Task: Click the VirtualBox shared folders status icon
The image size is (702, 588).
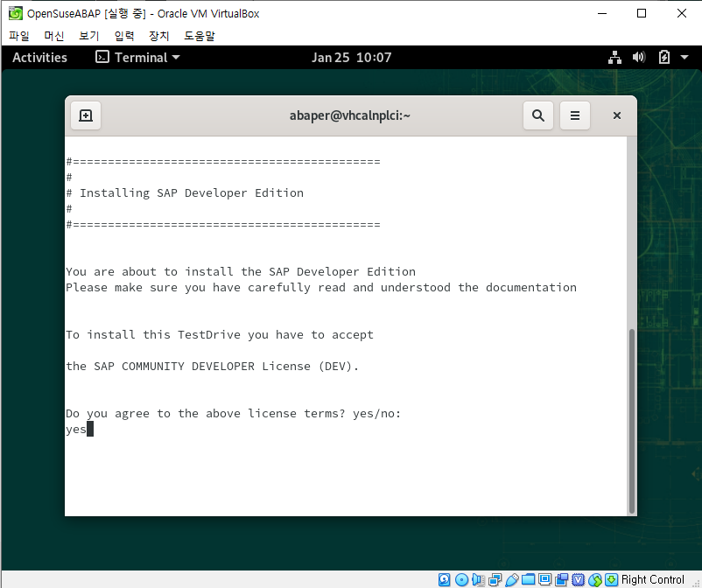Action: coord(529,579)
